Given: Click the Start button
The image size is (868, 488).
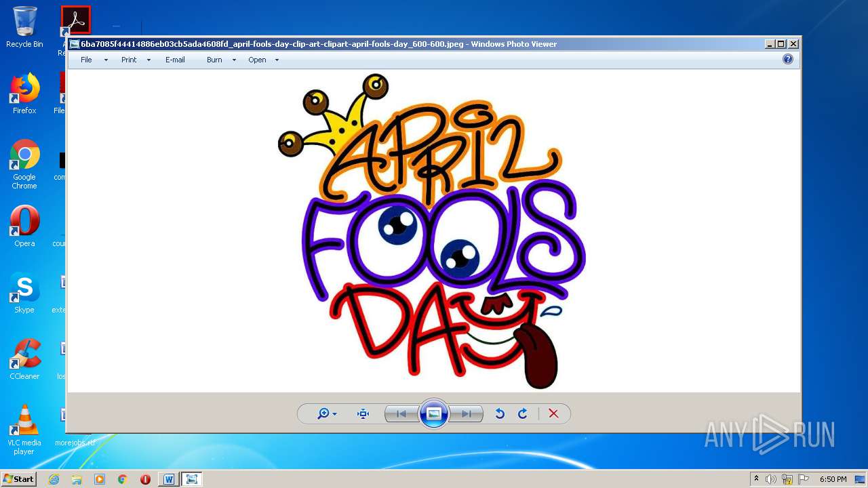Looking at the screenshot, I should (x=19, y=479).
